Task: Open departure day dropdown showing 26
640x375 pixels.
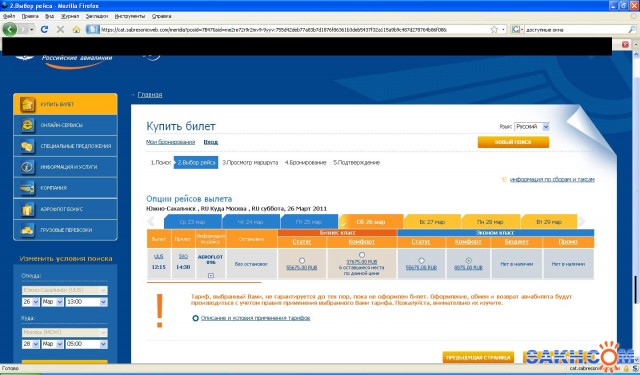Action: pyautogui.click(x=31, y=302)
